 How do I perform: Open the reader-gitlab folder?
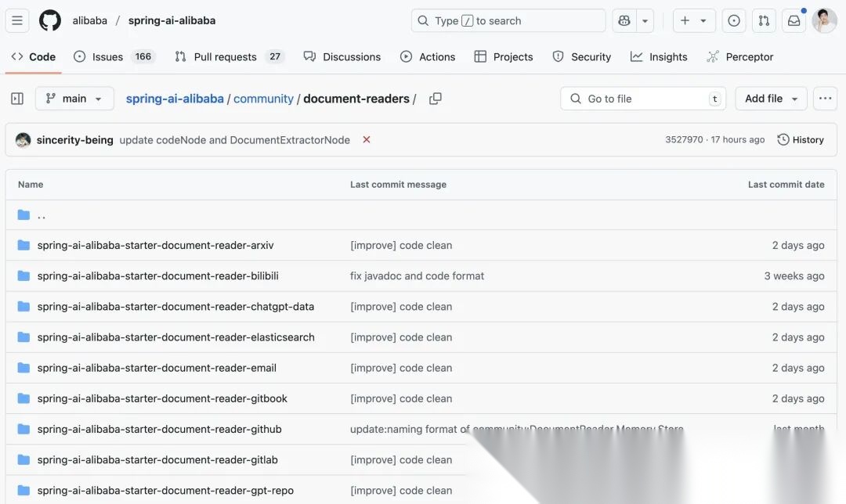click(157, 460)
